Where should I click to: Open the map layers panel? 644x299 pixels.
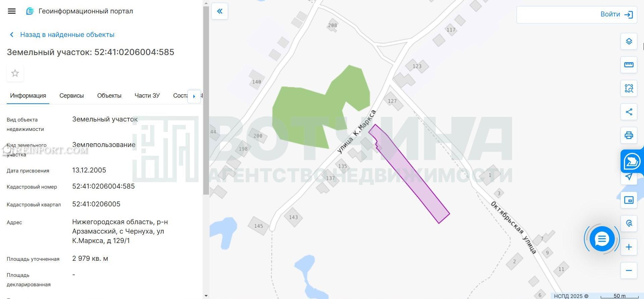tap(629, 41)
